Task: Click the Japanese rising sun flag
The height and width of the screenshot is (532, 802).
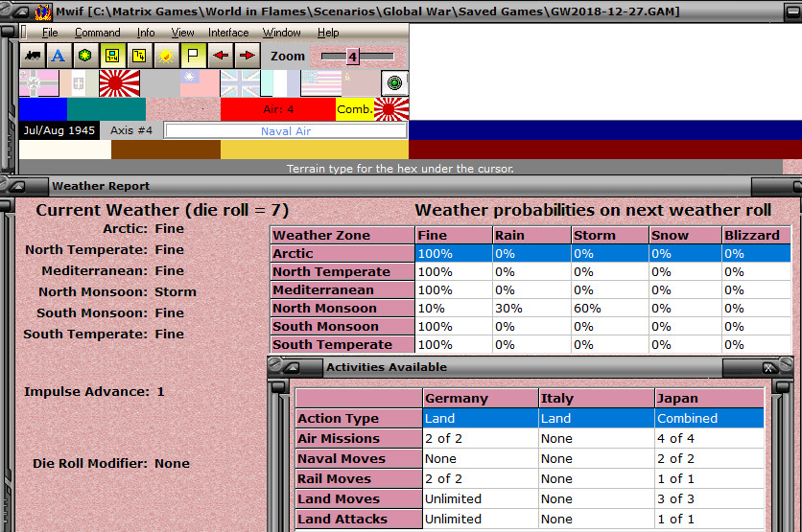Action: pyautogui.click(x=119, y=83)
